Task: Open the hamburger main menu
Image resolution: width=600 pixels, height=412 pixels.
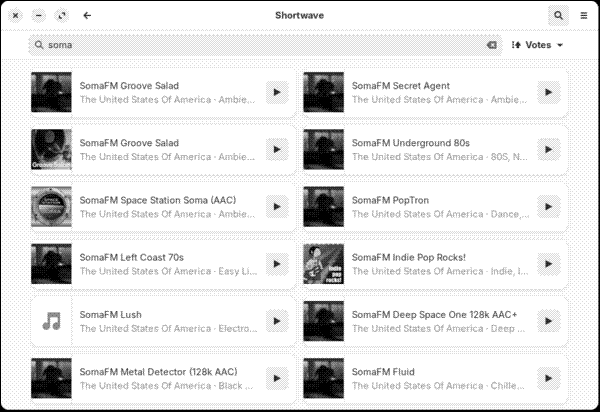Action: pyautogui.click(x=584, y=16)
